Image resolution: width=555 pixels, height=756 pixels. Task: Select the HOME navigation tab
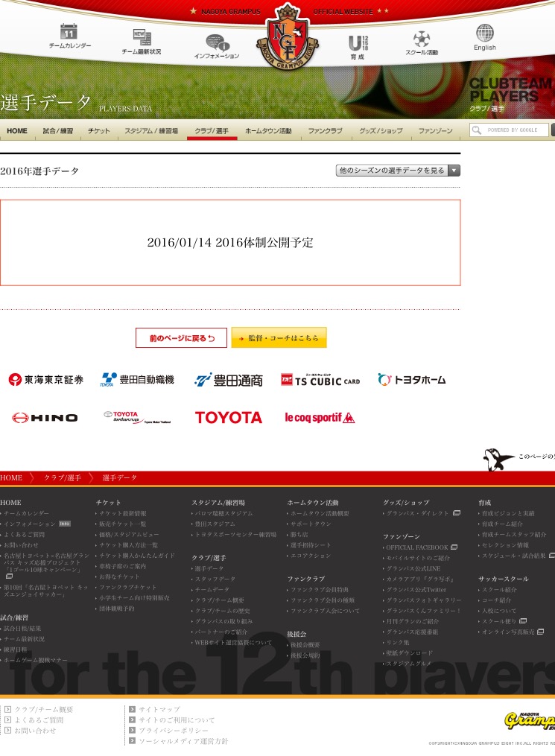click(x=17, y=131)
